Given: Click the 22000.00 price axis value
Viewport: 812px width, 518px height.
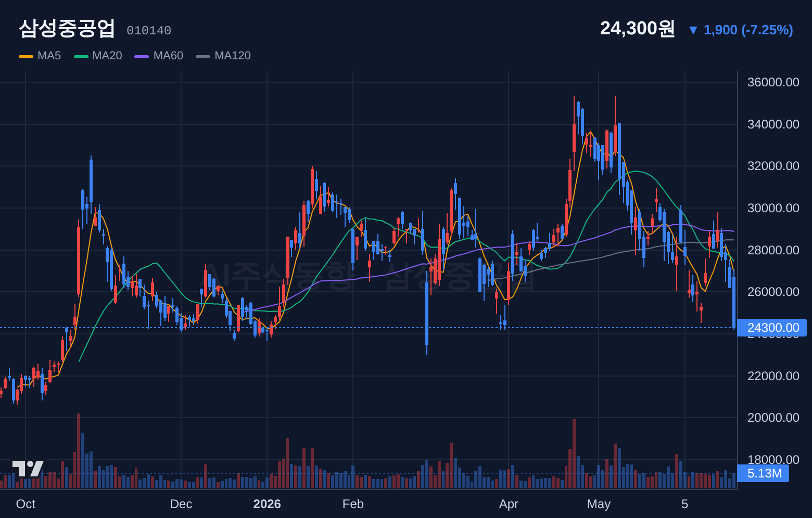Looking at the screenshot, I should (773, 376).
